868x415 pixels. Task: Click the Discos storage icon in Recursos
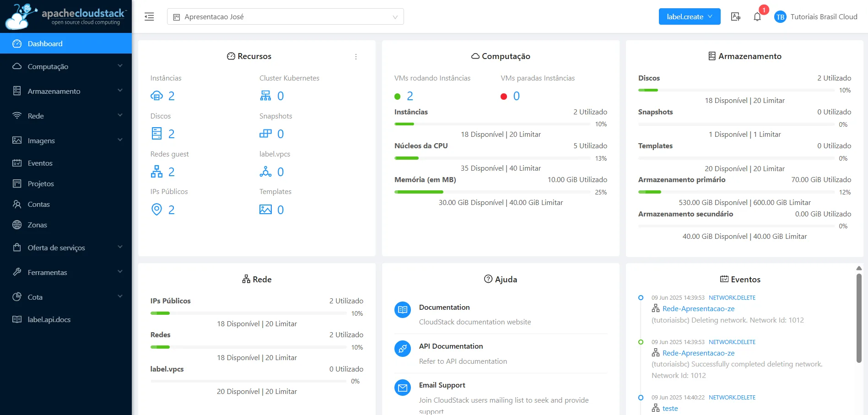pyautogui.click(x=156, y=134)
